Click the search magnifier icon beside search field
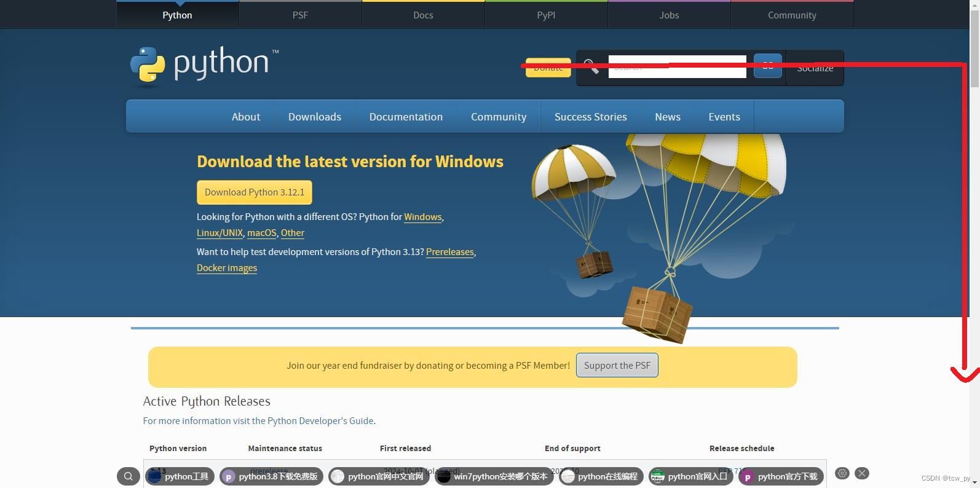 click(591, 66)
